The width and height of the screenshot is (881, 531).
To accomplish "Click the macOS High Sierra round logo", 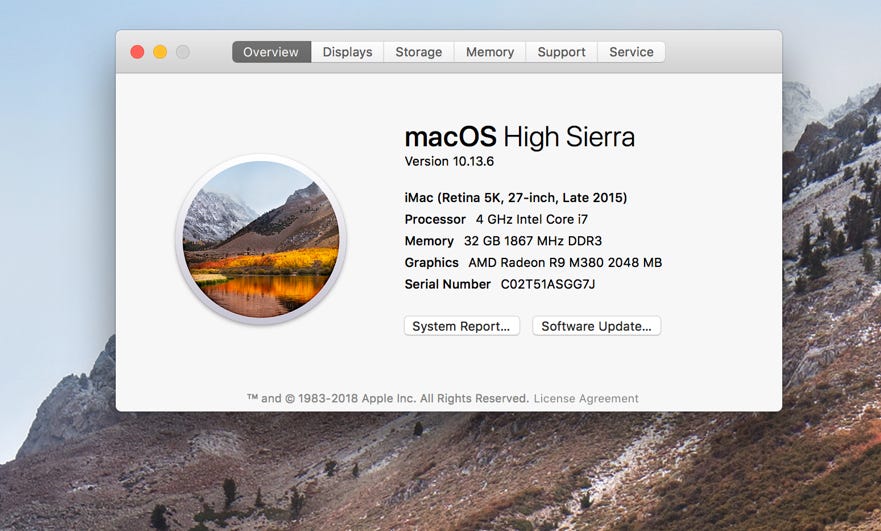I will [x=261, y=239].
